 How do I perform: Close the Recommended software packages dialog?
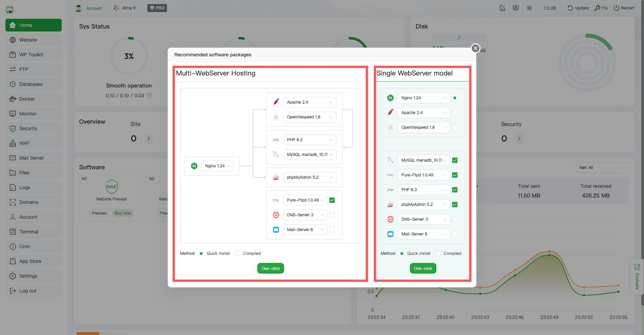(x=475, y=48)
